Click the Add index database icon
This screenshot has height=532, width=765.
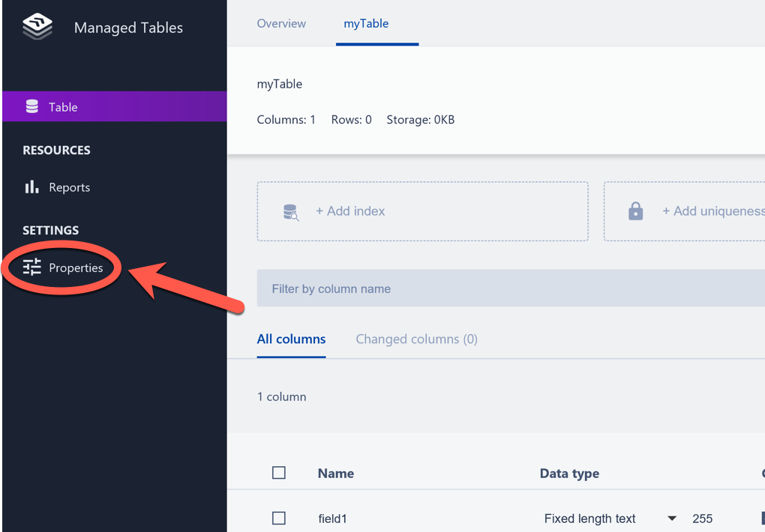click(291, 212)
